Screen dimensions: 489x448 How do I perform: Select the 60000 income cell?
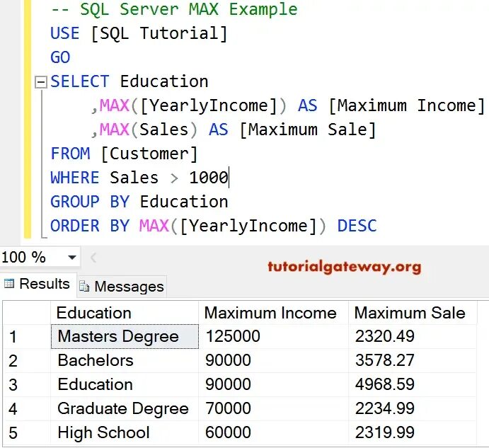(273, 432)
